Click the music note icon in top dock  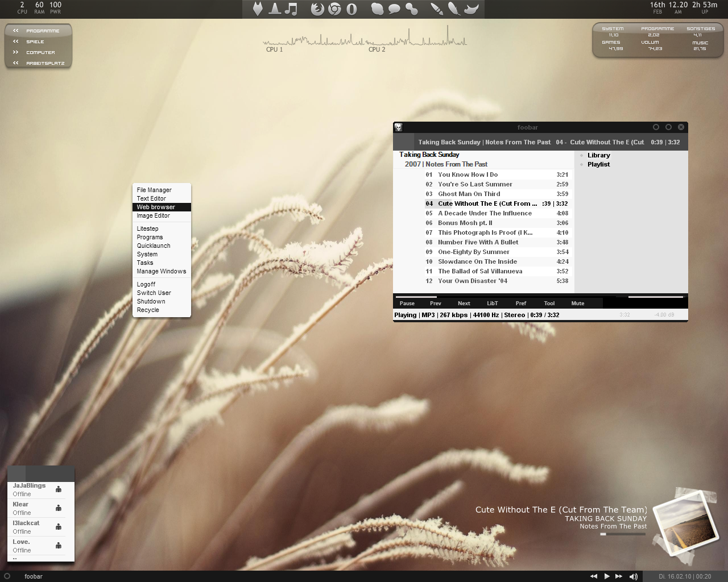tap(291, 9)
